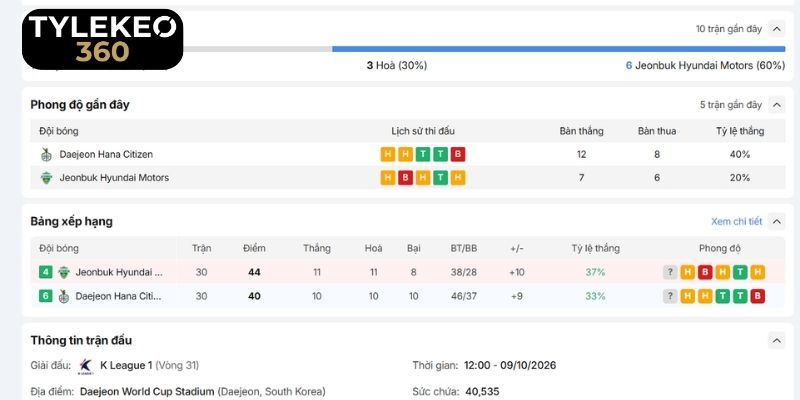Click red B badge in Jeonbuk recent form row

click(405, 178)
